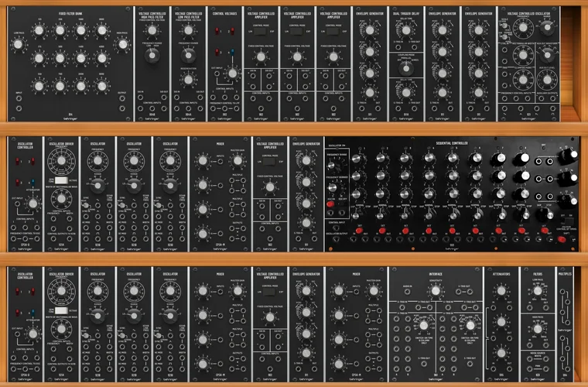This screenshot has width=588, height=387.
Task: Click Sequential Controller Control Input jack
Action: pos(336,228)
